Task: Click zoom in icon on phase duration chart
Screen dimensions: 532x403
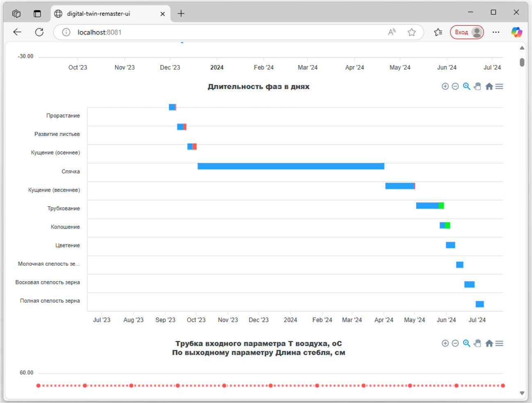Action: pyautogui.click(x=445, y=86)
